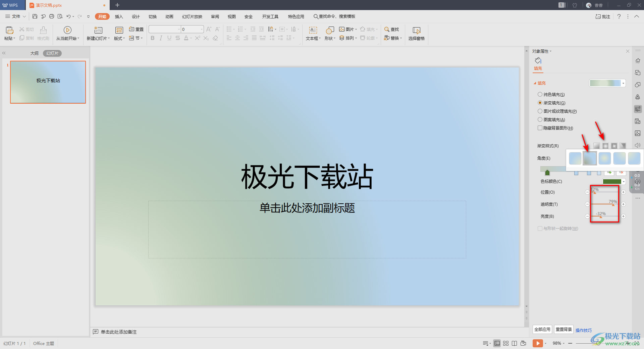
Task: Open the Shapes (形状) gallery
Action: 330,34
